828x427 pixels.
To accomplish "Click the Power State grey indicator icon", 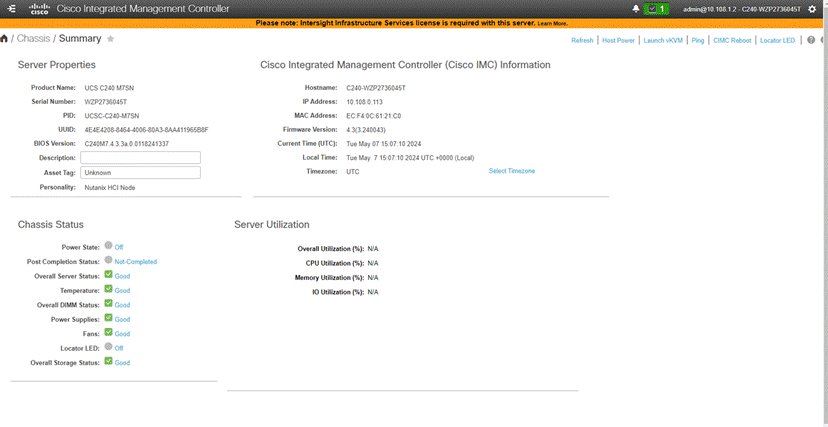I will [x=108, y=245].
